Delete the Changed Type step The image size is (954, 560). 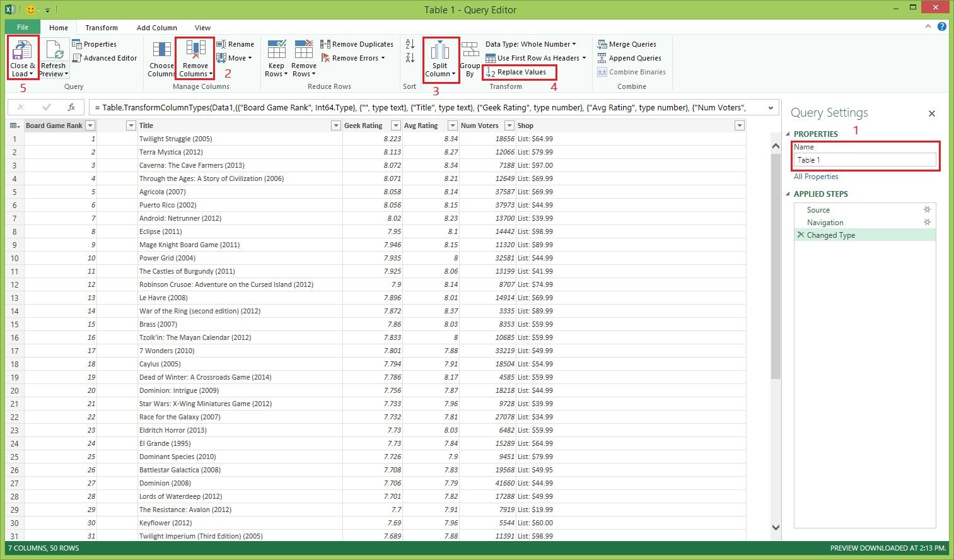(801, 235)
